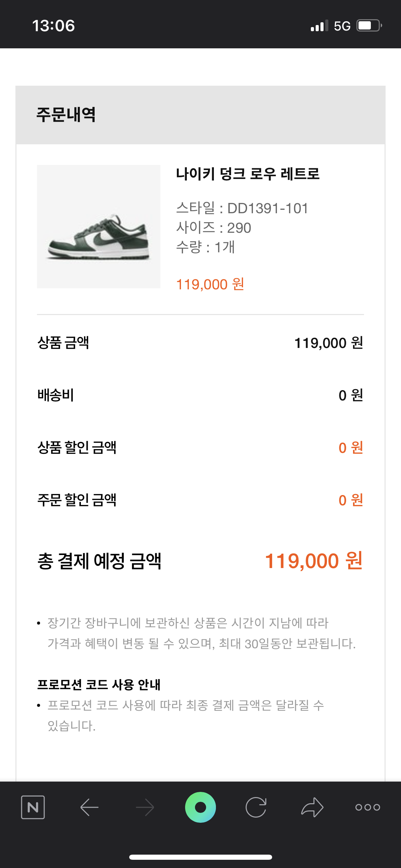
Task: Reload the page with refresh icon
Action: (256, 807)
